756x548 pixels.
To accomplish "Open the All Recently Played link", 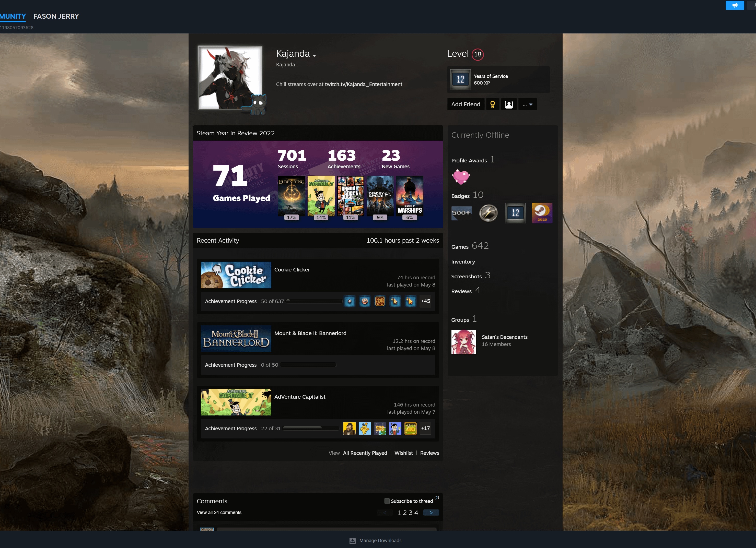I will 365,453.
